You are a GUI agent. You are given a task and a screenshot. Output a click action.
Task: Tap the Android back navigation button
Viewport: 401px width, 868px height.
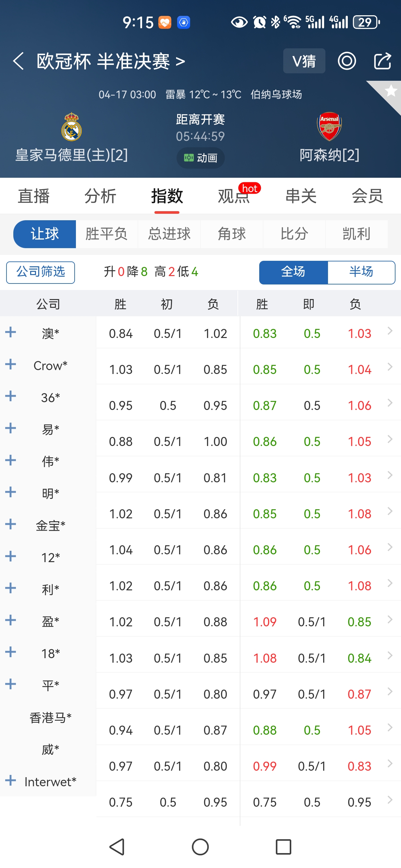(117, 847)
